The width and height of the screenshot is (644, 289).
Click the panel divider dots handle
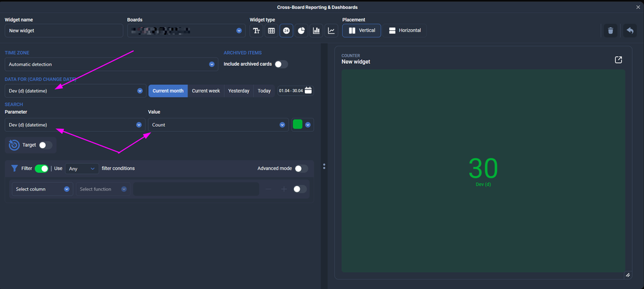[x=324, y=166]
